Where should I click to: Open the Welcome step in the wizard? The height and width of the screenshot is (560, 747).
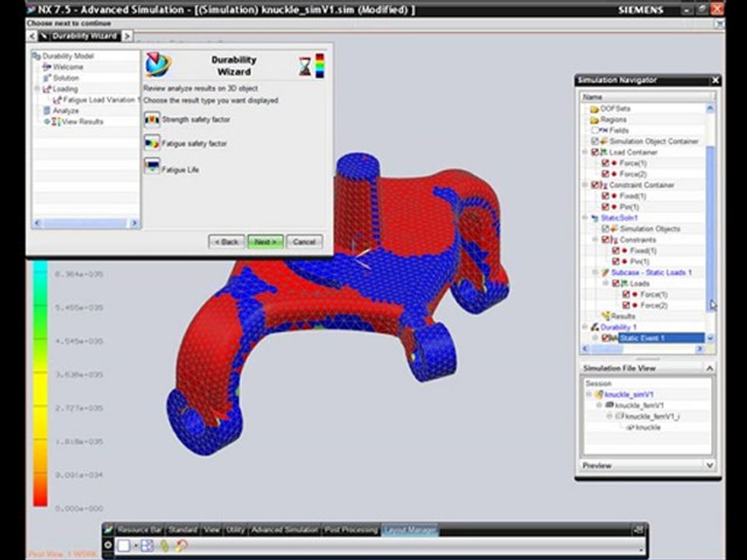click(68, 67)
